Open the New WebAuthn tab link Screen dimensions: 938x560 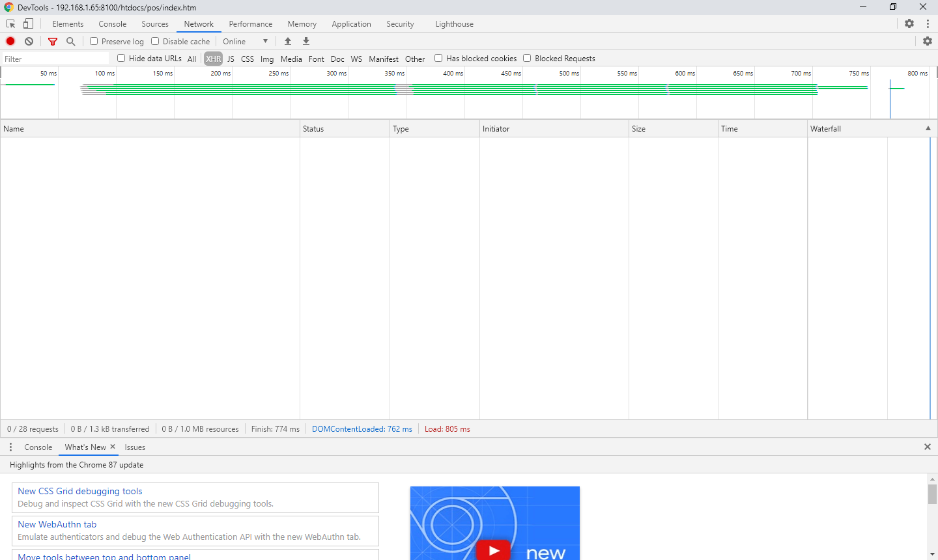tap(57, 524)
